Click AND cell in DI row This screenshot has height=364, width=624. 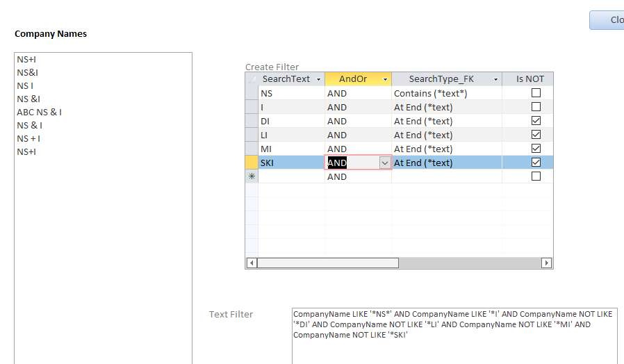coord(358,121)
